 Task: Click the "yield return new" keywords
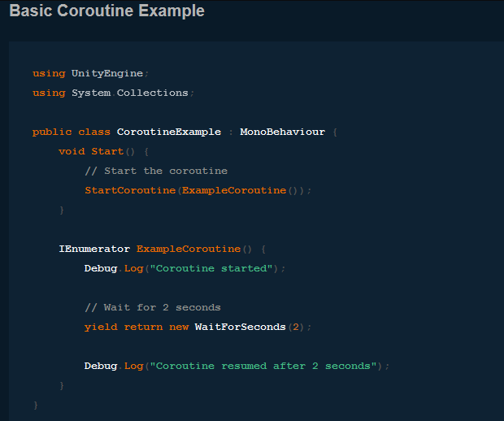pos(137,327)
